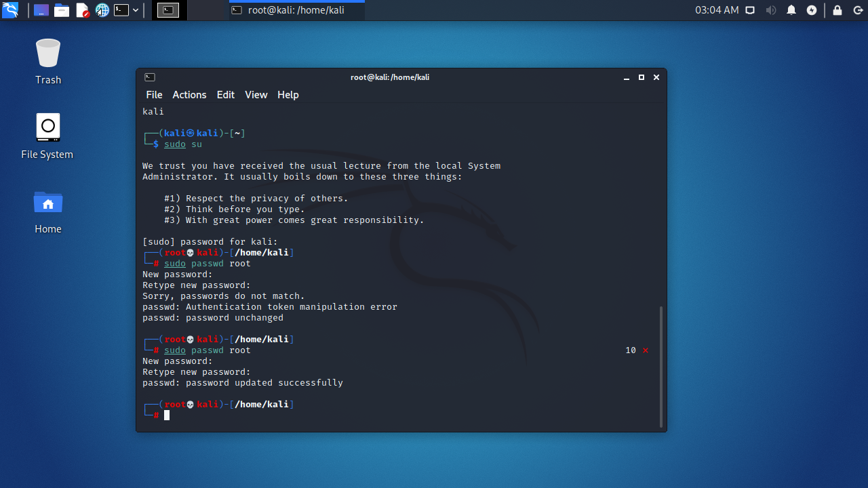Adjust volume via the speaker icon
The image size is (868, 488).
click(x=771, y=10)
